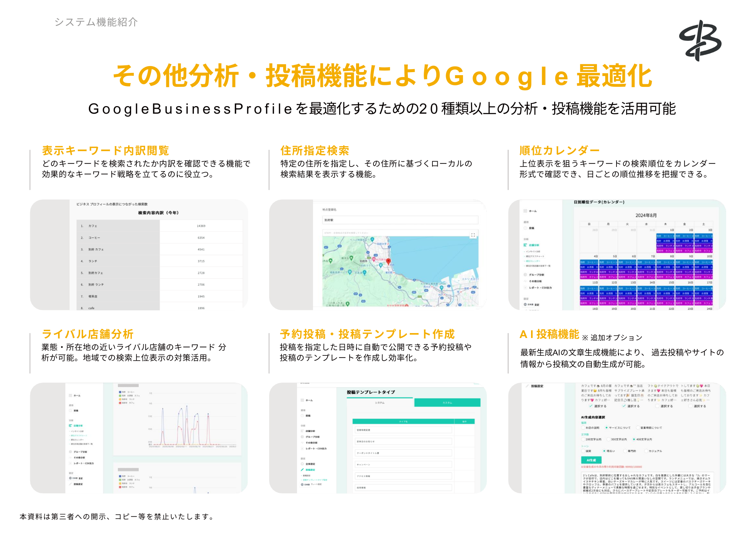The image size is (756, 534).
Task: Click the タイプ名 table column header
Action: (403, 421)
